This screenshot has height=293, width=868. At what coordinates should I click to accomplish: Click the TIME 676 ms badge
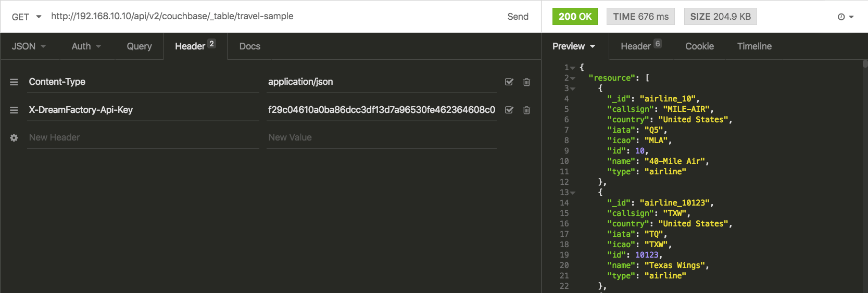tap(640, 17)
